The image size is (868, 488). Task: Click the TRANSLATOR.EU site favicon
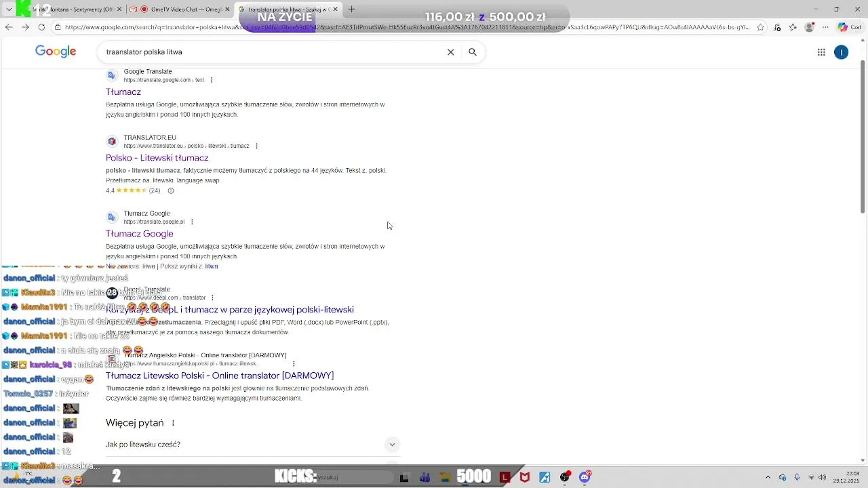point(112,142)
